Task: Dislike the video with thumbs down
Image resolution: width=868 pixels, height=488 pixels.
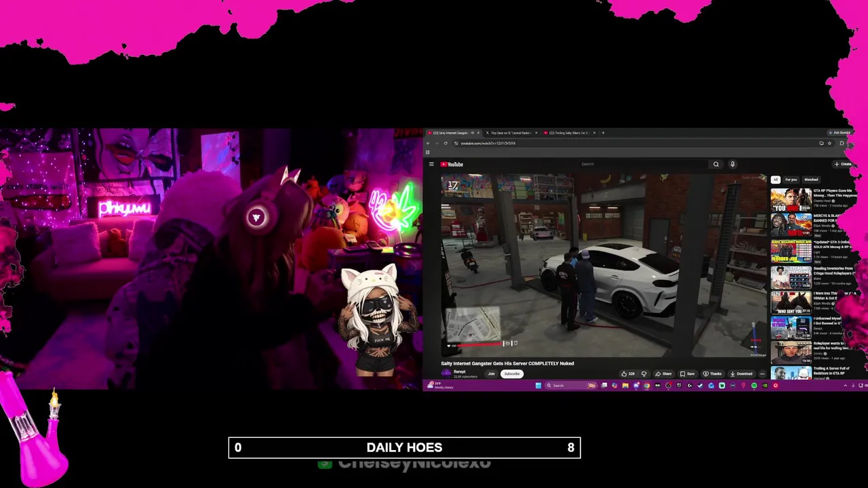Action: (x=644, y=373)
